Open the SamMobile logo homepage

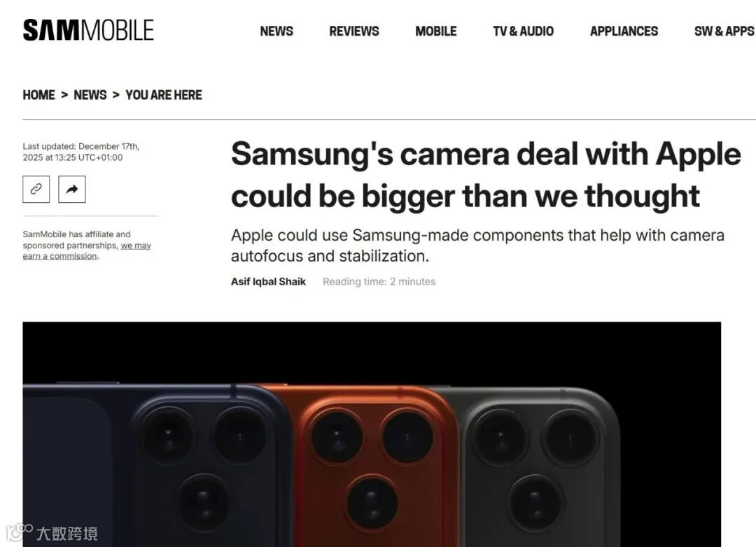88,30
